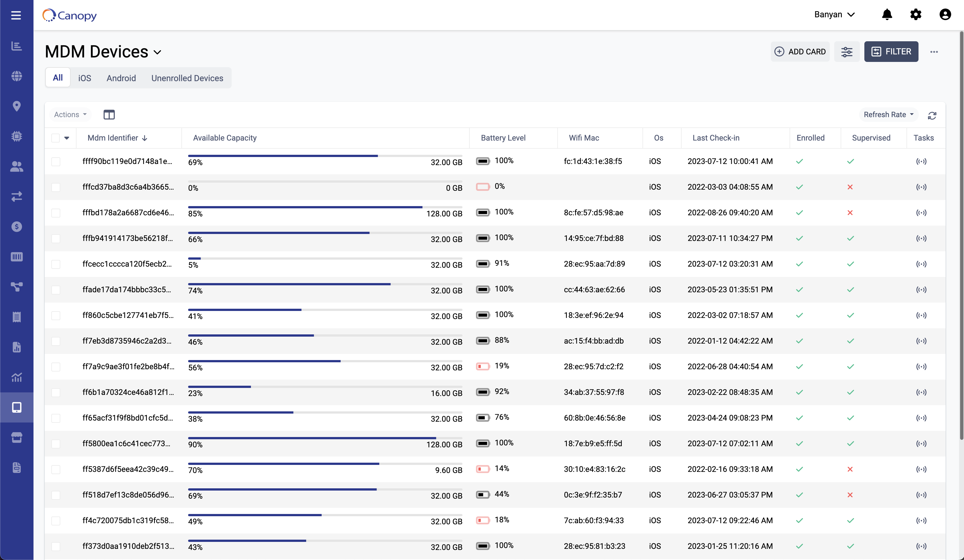Click the storefront icon in the sidebar
The image size is (964, 560).
coord(17,438)
